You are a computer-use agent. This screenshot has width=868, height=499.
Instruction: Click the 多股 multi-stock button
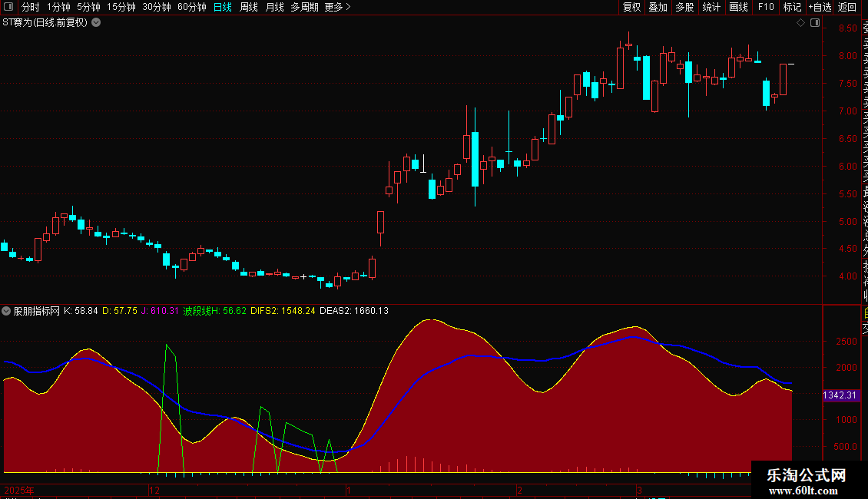(684, 7)
